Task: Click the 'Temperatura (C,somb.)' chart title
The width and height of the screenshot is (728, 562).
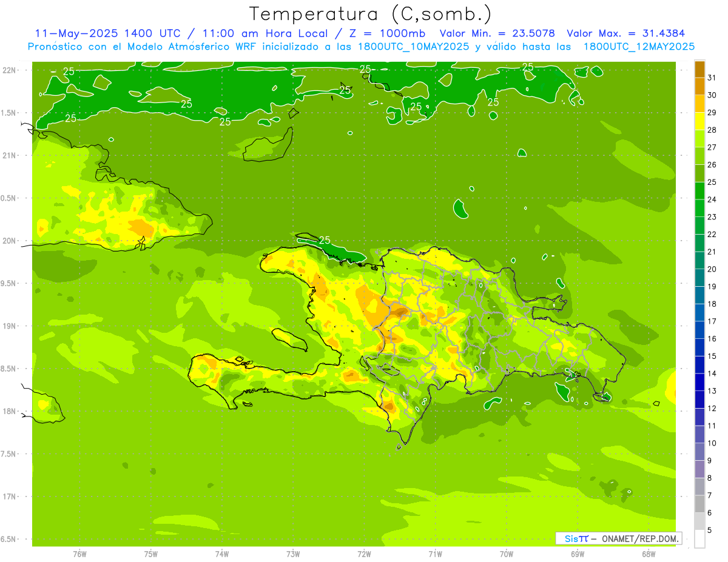Action: pos(371,14)
